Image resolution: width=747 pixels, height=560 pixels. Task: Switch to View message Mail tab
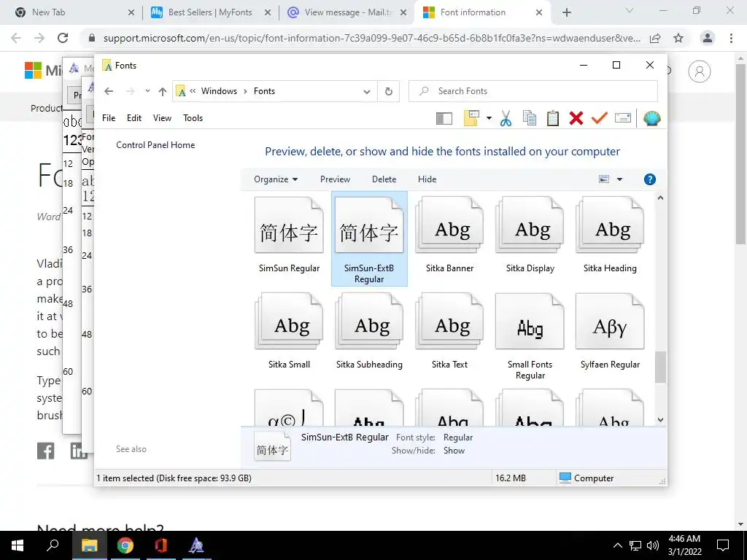pyautogui.click(x=347, y=12)
